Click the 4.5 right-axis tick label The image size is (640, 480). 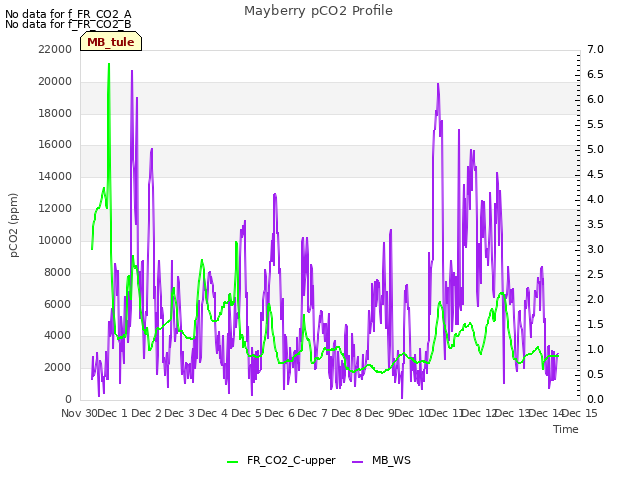(595, 174)
